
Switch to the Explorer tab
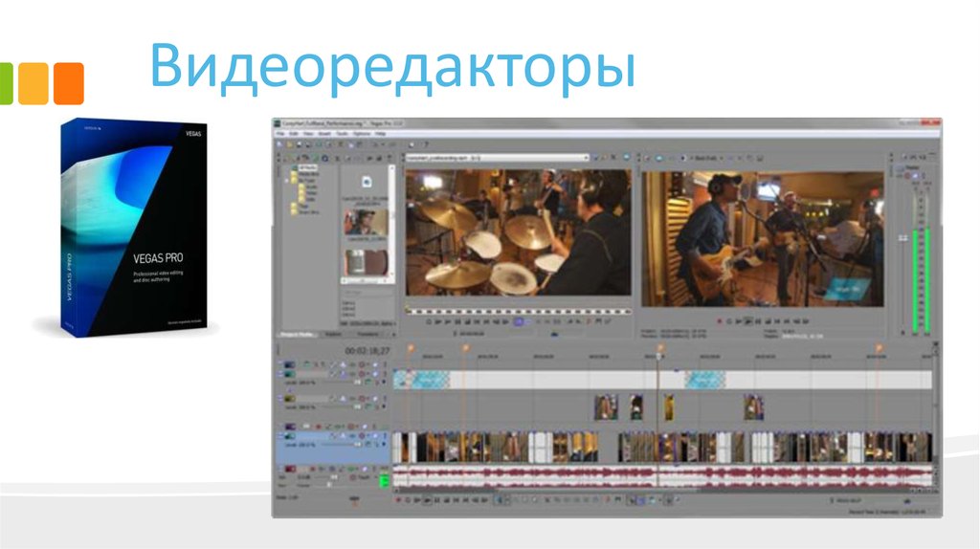click(332, 334)
